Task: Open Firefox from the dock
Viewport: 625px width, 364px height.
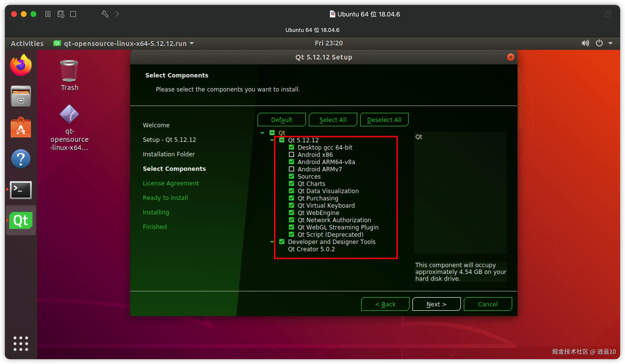Action: click(21, 65)
